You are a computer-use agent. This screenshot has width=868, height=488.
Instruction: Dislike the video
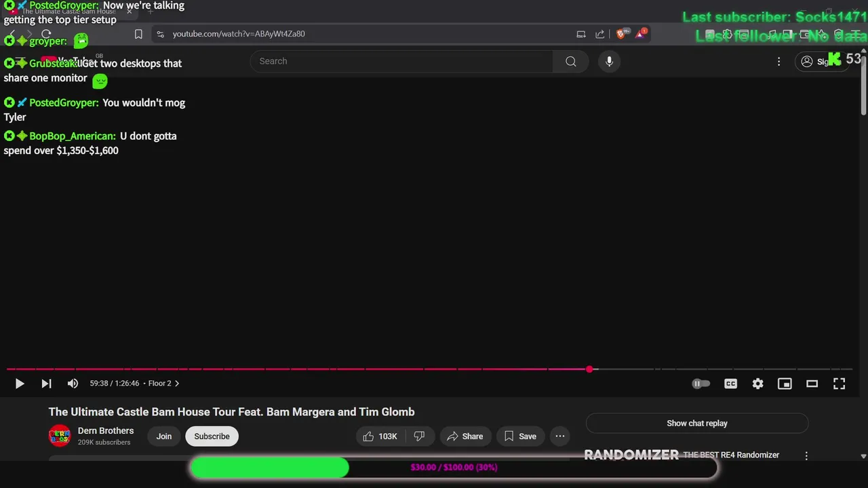point(419,436)
